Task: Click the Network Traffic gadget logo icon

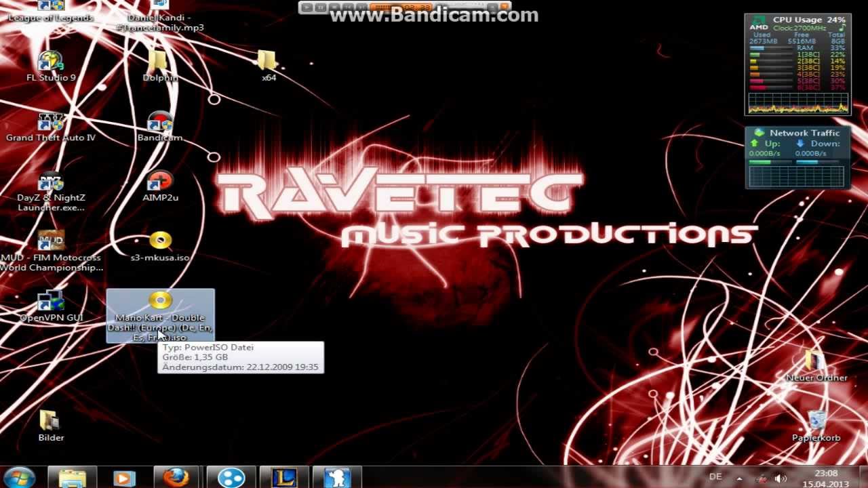Action: pyautogui.click(x=759, y=133)
